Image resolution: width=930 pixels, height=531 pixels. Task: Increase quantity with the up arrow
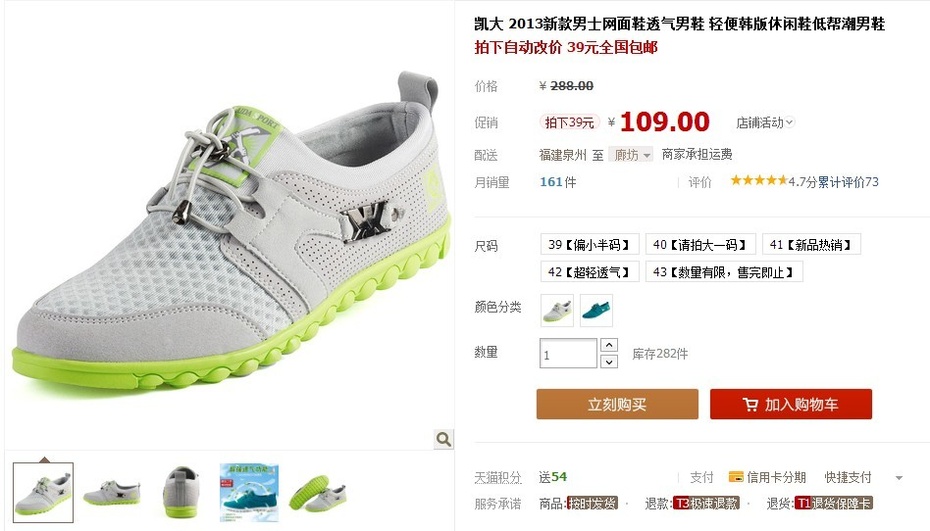tap(609, 345)
